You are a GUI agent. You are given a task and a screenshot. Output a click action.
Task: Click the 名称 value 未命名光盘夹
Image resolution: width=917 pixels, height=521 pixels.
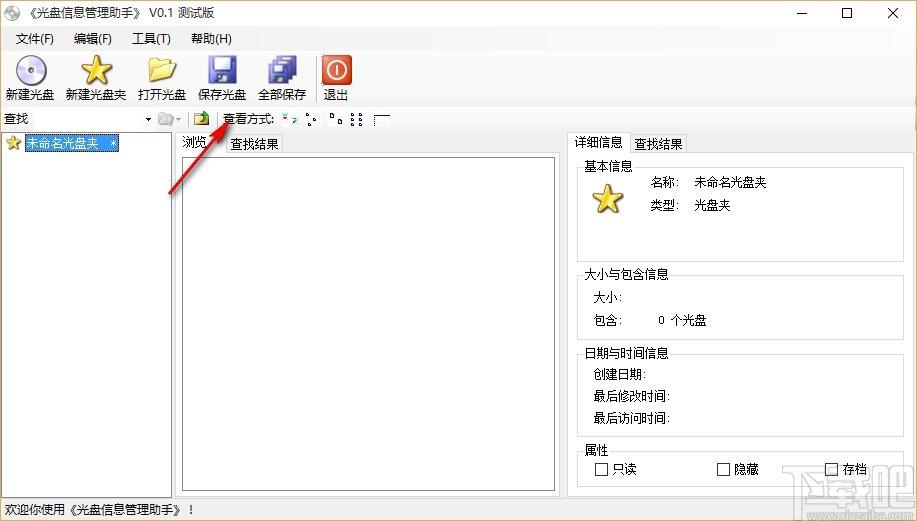point(730,182)
